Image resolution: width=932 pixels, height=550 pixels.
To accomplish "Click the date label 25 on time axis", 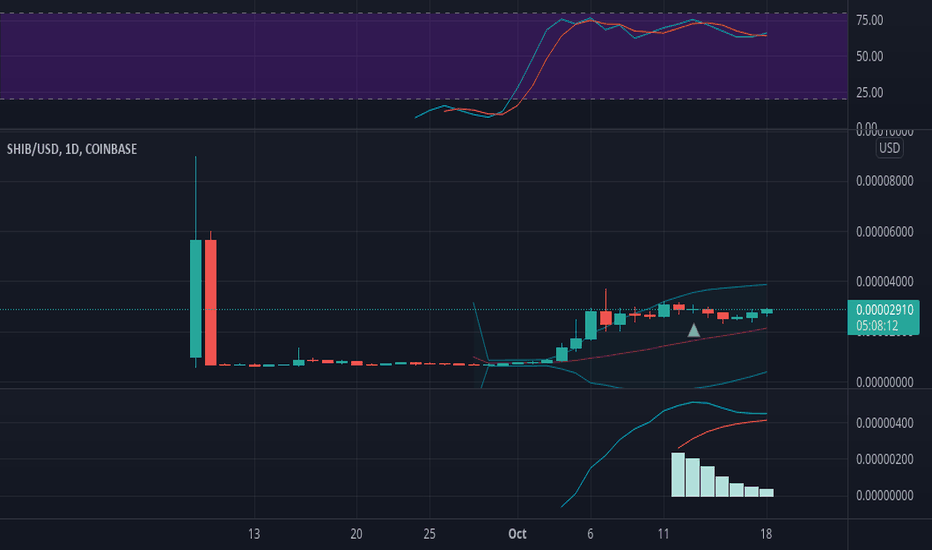I will [x=429, y=534].
